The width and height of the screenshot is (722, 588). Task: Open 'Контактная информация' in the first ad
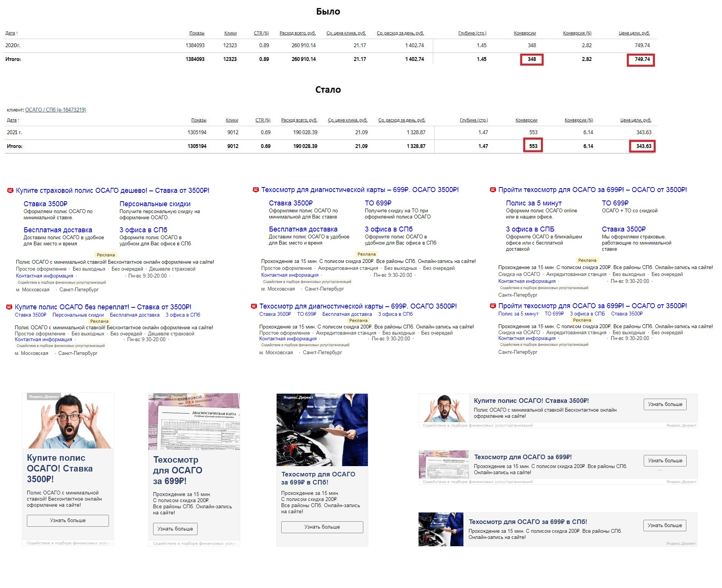[45, 276]
